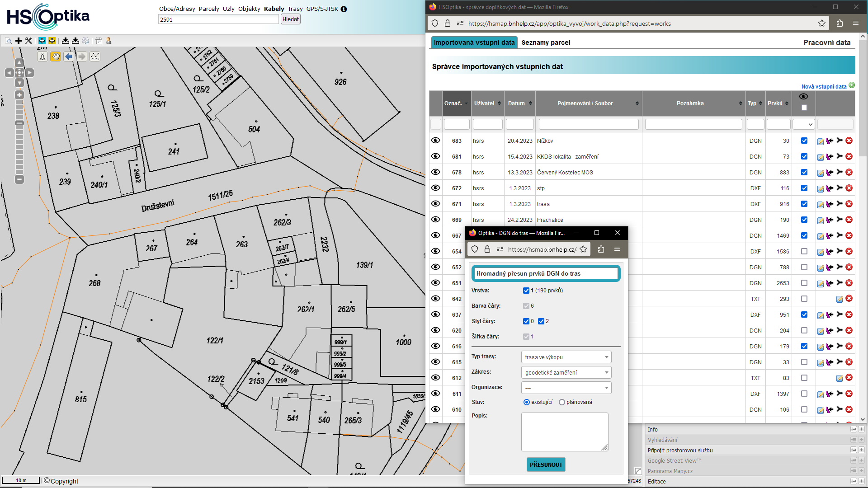Click the PŘESUNOUT button

point(546,465)
